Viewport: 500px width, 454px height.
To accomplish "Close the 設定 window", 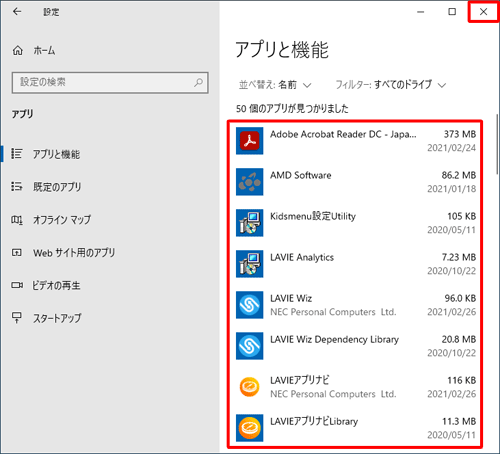I will tap(483, 12).
